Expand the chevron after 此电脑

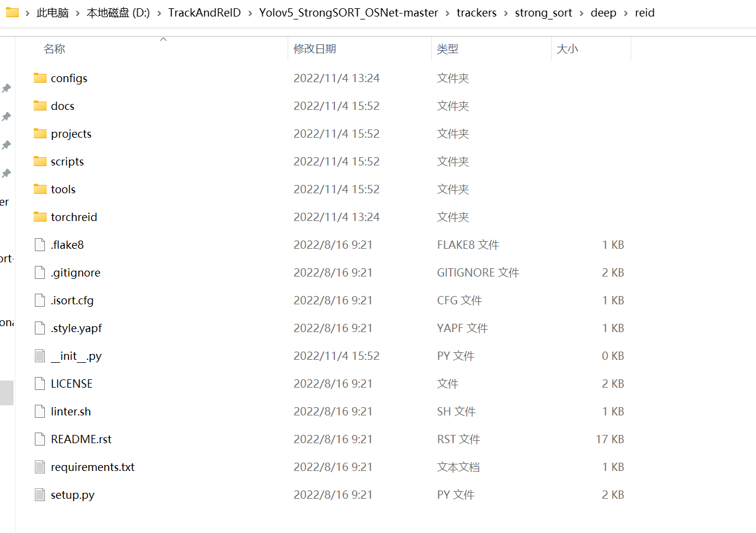point(77,13)
